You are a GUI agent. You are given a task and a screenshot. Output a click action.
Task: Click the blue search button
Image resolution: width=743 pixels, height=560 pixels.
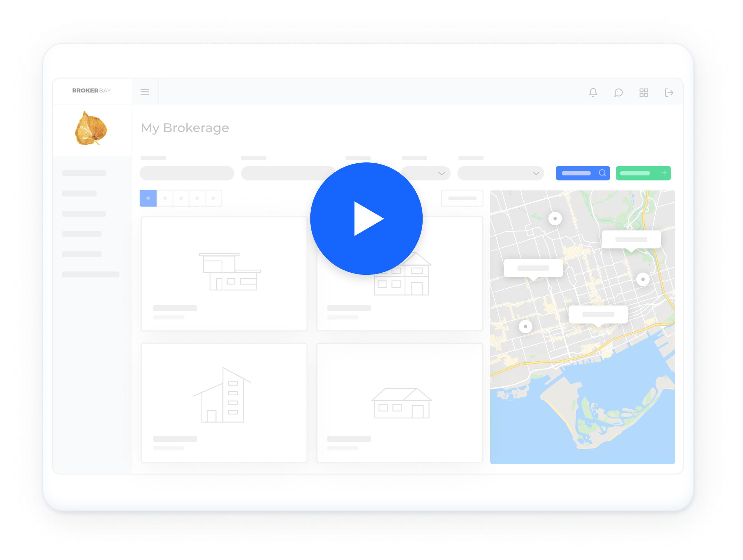point(583,173)
